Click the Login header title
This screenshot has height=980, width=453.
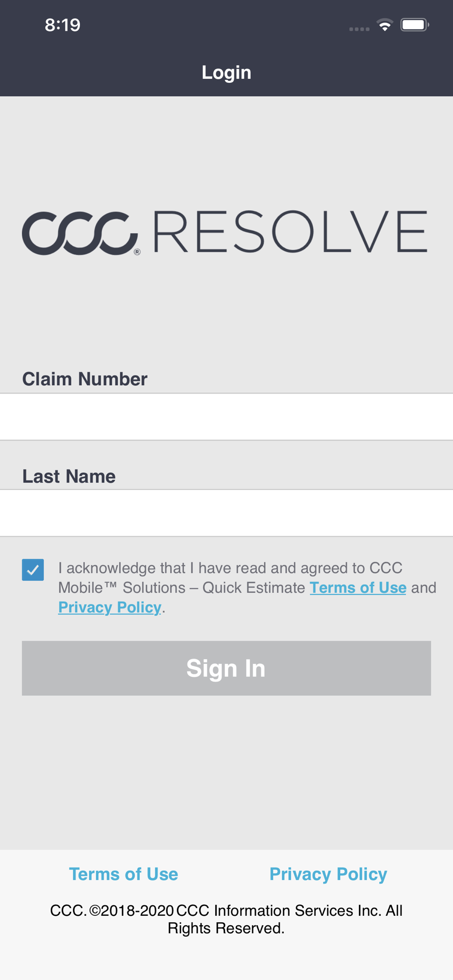[226, 73]
